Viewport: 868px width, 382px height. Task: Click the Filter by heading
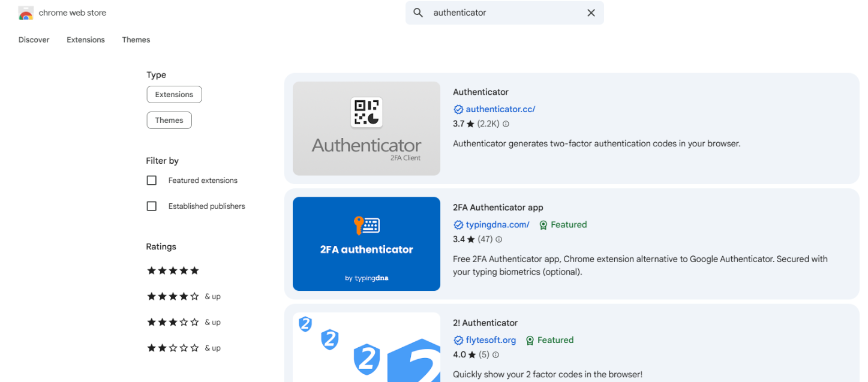click(x=163, y=161)
